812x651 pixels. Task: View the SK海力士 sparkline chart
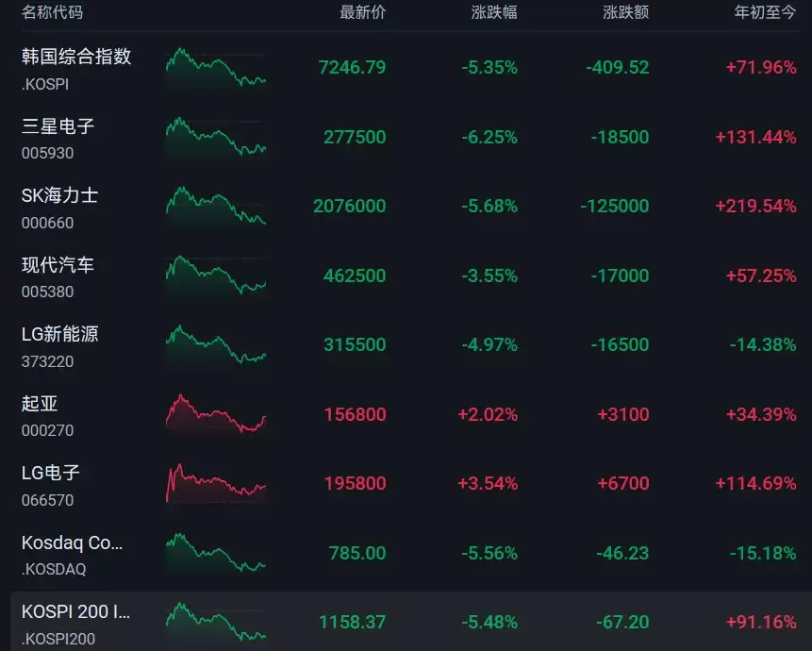pyautogui.click(x=216, y=207)
